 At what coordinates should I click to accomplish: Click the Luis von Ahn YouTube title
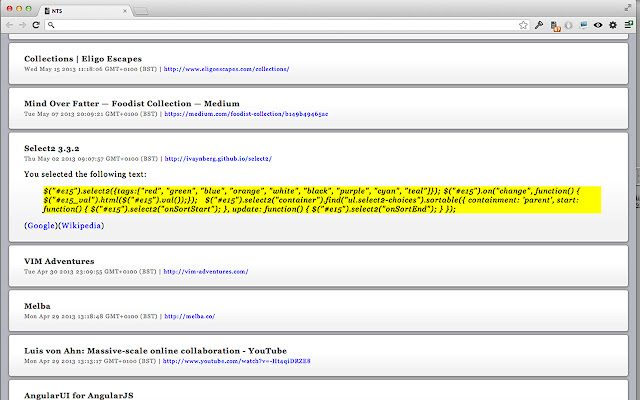pyautogui.click(x=156, y=351)
